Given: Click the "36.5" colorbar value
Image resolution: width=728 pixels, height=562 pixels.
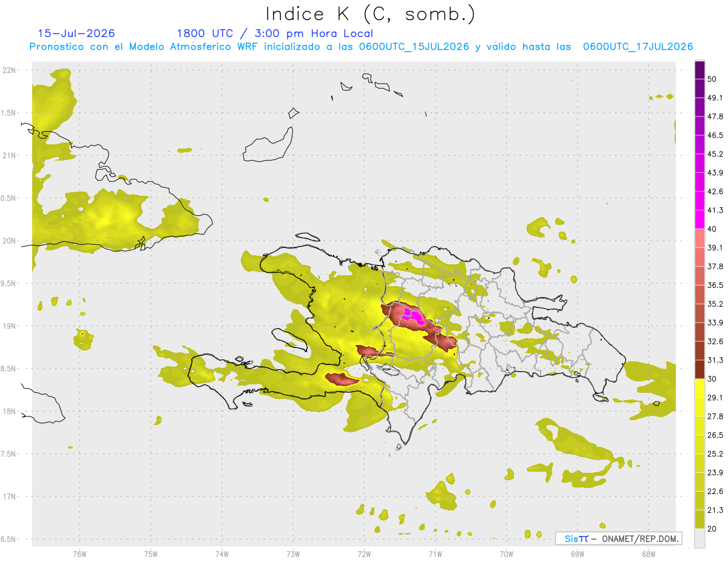Looking at the screenshot, I should pos(715,285).
